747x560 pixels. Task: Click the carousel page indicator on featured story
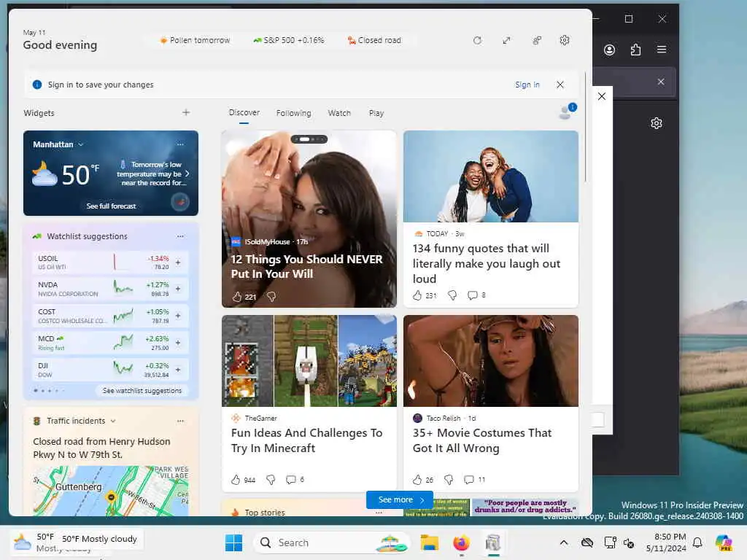309,139
